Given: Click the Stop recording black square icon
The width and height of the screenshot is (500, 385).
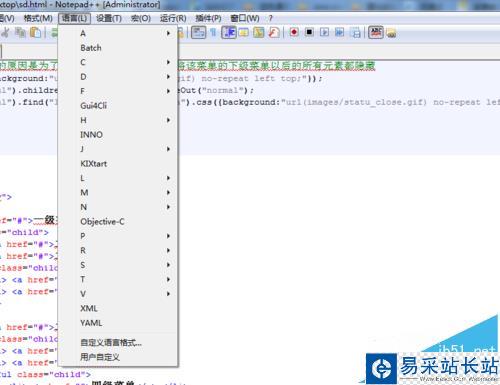Looking at the screenshot, I should (309, 32).
